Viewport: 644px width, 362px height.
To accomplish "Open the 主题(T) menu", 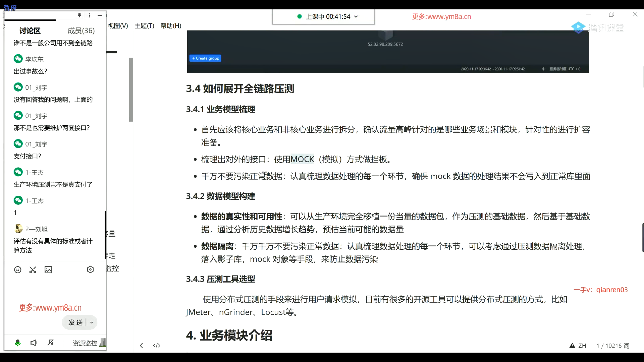I will point(144,26).
